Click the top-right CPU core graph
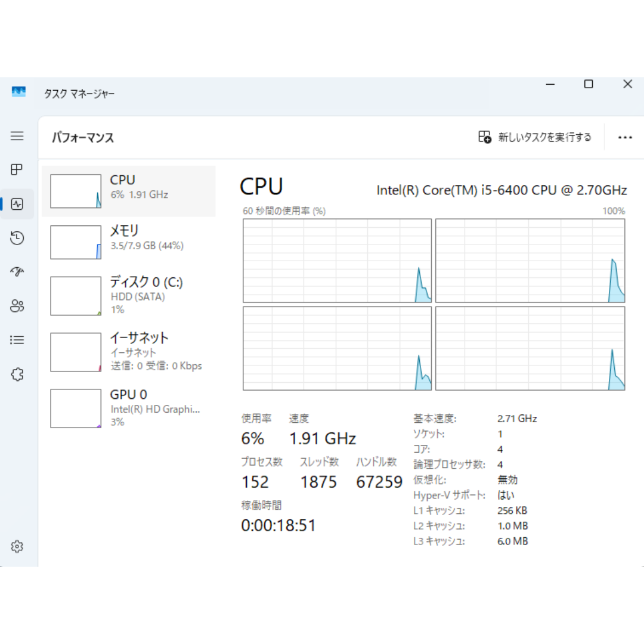 tap(530, 261)
